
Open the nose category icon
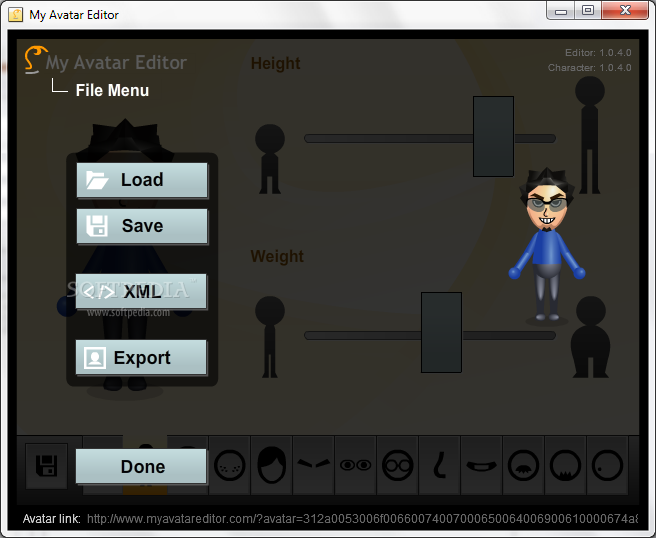[439, 465]
